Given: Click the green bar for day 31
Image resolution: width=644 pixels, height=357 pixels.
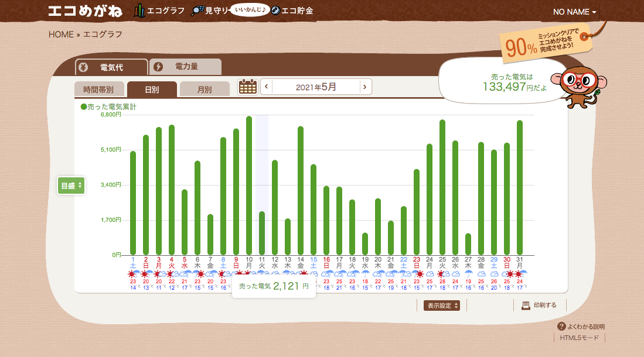Looking at the screenshot, I should tap(520, 187).
